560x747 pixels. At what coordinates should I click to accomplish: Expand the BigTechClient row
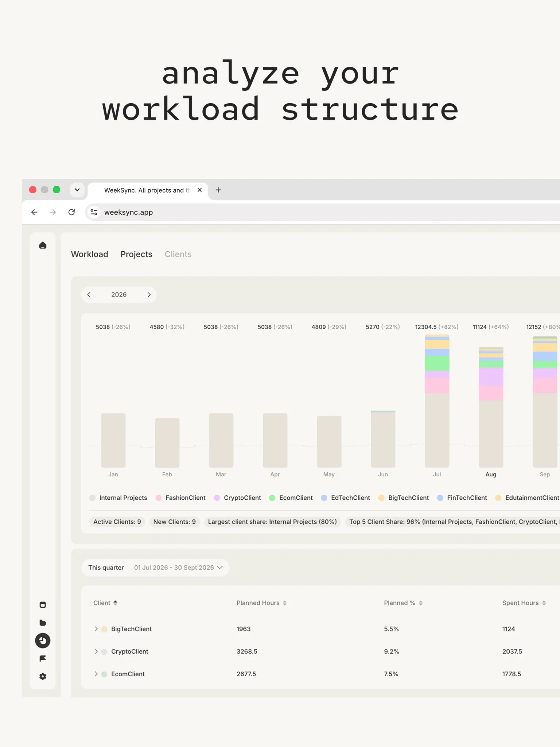click(x=96, y=629)
